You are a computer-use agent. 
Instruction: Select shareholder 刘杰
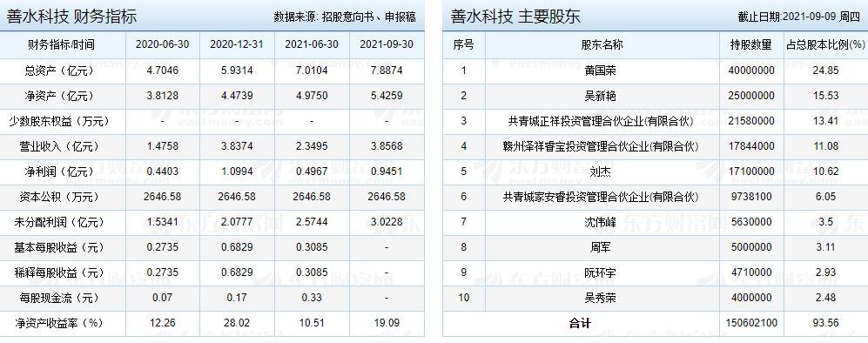600,171
